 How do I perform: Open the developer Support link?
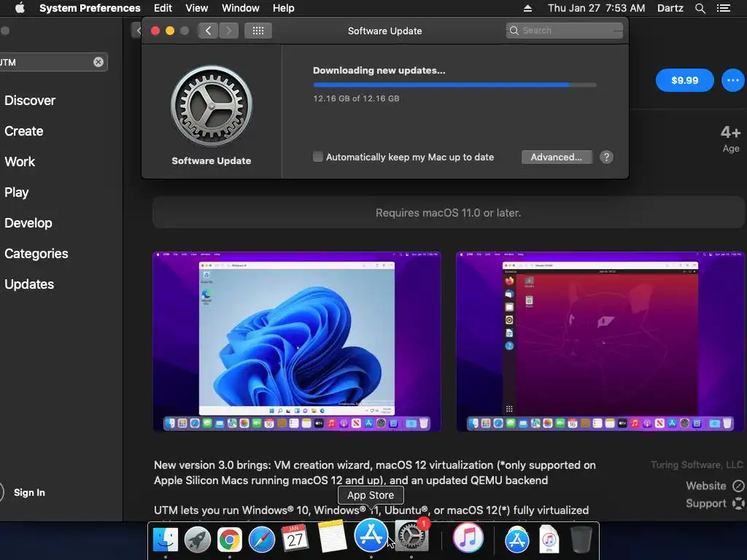tap(715, 503)
